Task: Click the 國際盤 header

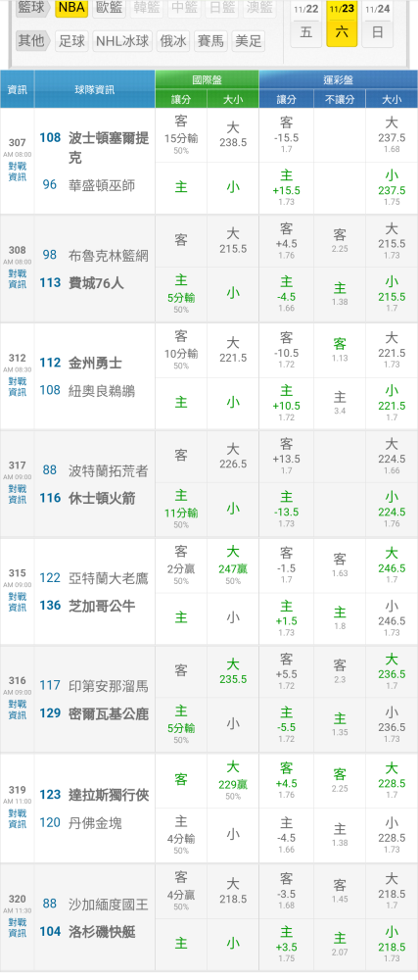Action: point(207,80)
